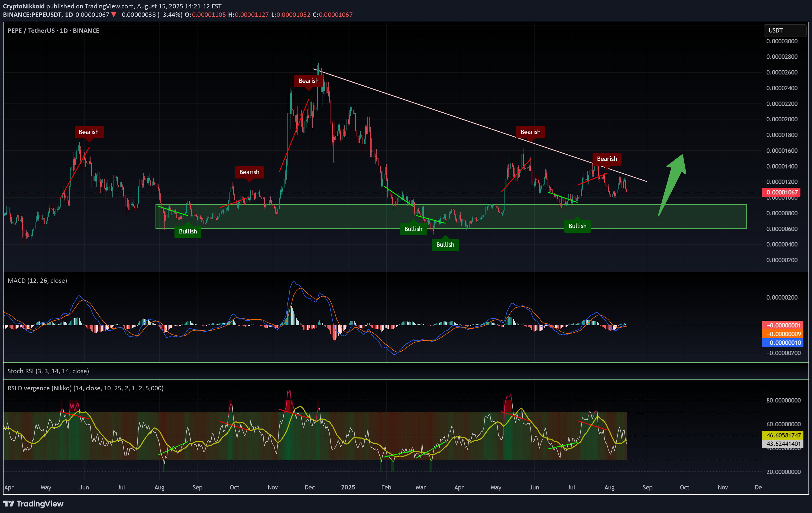The image size is (812, 513).
Task: Click the header high value H:0.00001127
Action: 248,15
